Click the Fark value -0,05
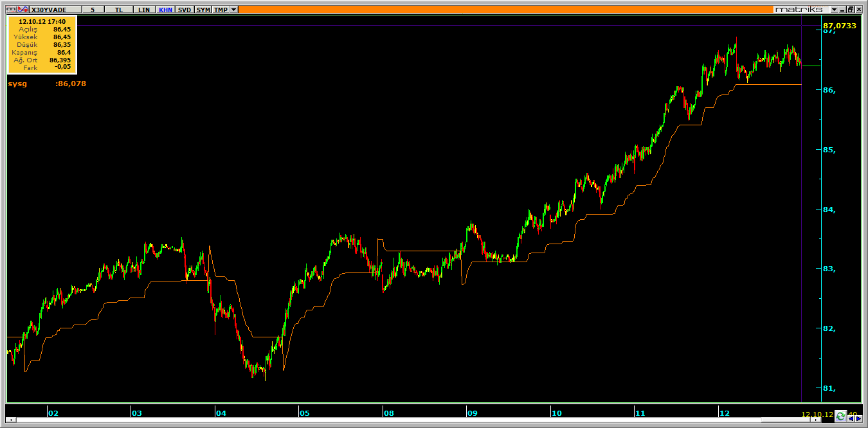 [x=62, y=67]
